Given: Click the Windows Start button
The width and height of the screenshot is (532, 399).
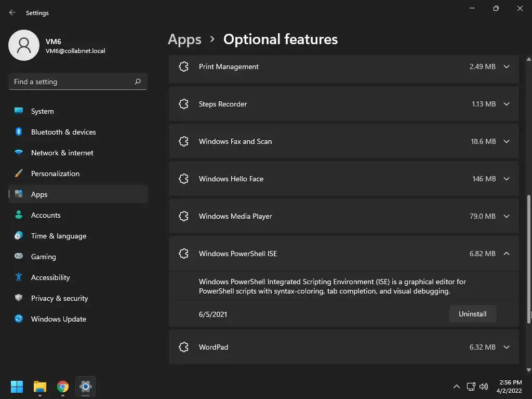Looking at the screenshot, I should [17, 387].
